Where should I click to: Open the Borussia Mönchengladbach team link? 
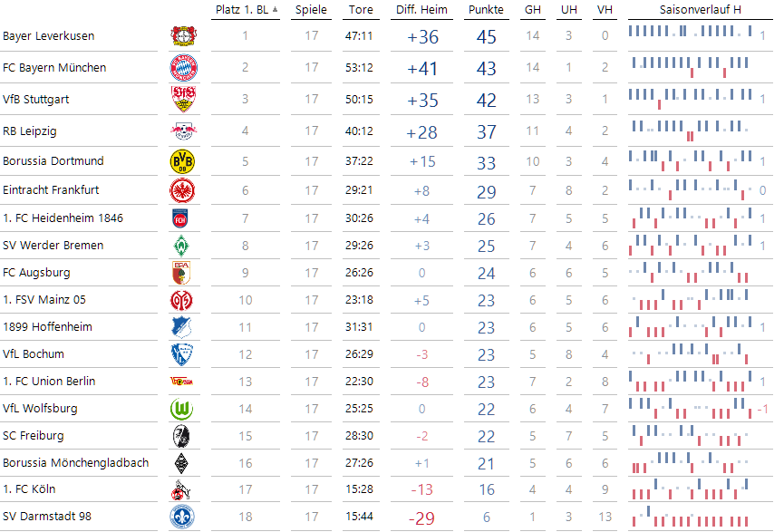tap(75, 463)
